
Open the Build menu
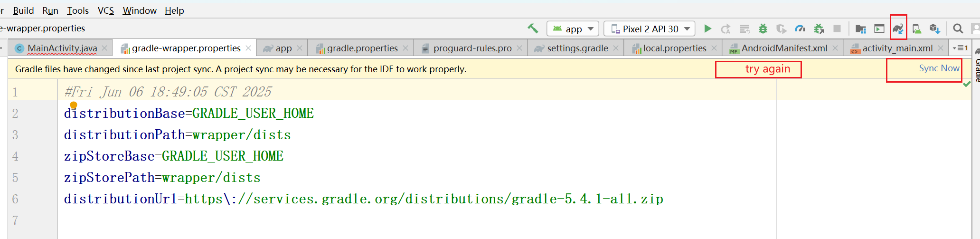23,10
